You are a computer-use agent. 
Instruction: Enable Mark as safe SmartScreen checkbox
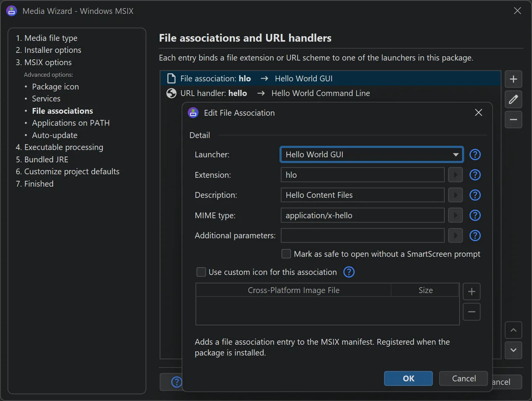[286, 254]
